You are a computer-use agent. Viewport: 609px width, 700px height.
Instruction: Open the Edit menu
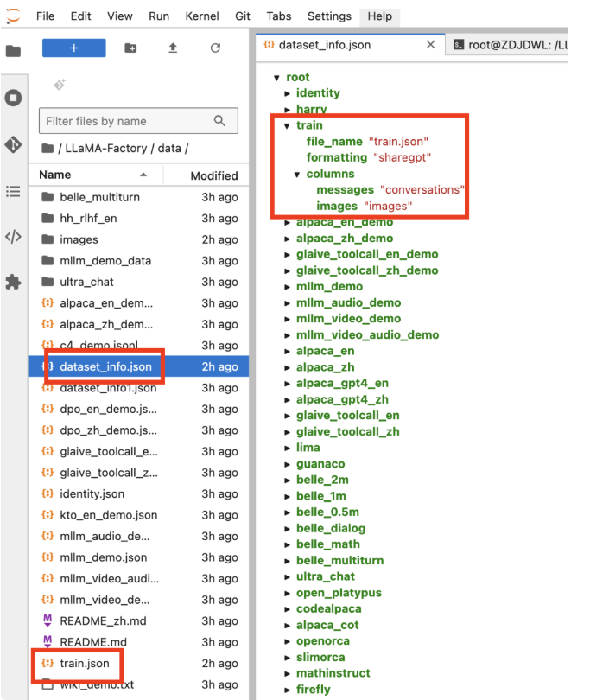click(x=80, y=16)
